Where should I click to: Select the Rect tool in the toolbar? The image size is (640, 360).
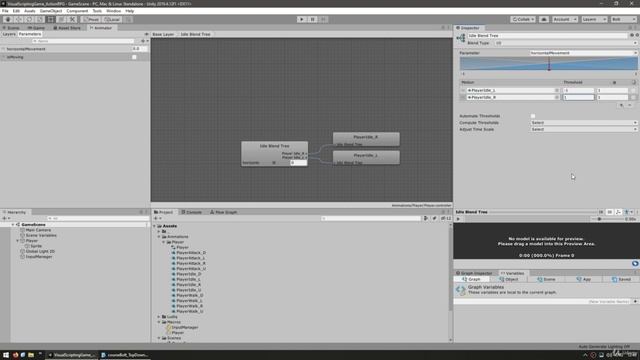point(51,19)
